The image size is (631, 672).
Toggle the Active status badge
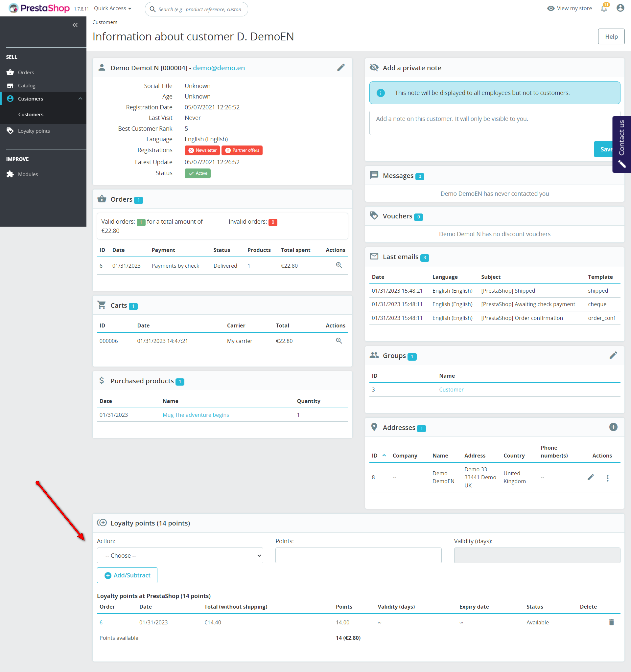click(198, 173)
